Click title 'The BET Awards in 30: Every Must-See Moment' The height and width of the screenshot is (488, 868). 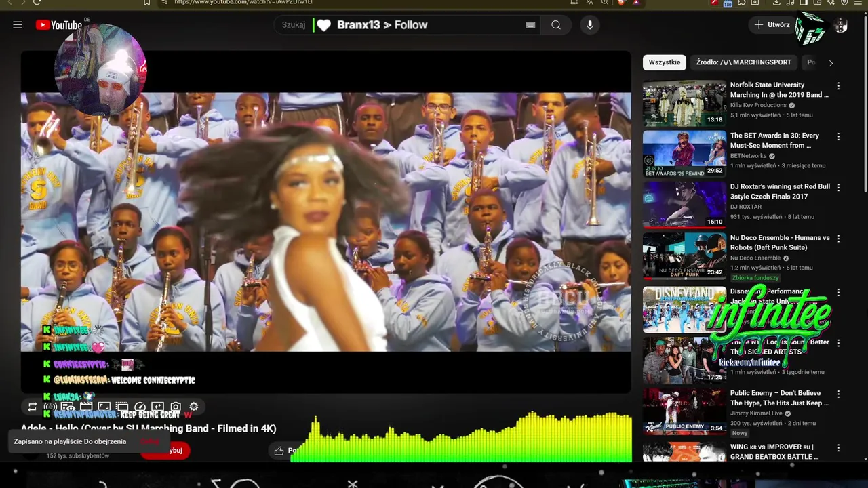(x=775, y=140)
